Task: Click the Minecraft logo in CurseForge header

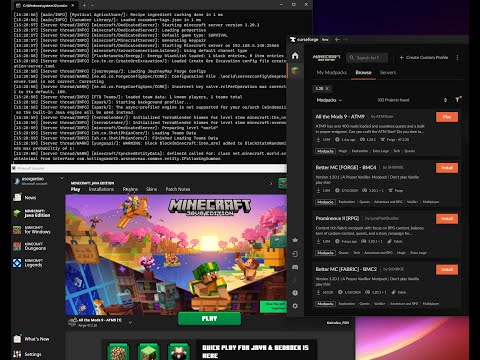Action: 326,58
